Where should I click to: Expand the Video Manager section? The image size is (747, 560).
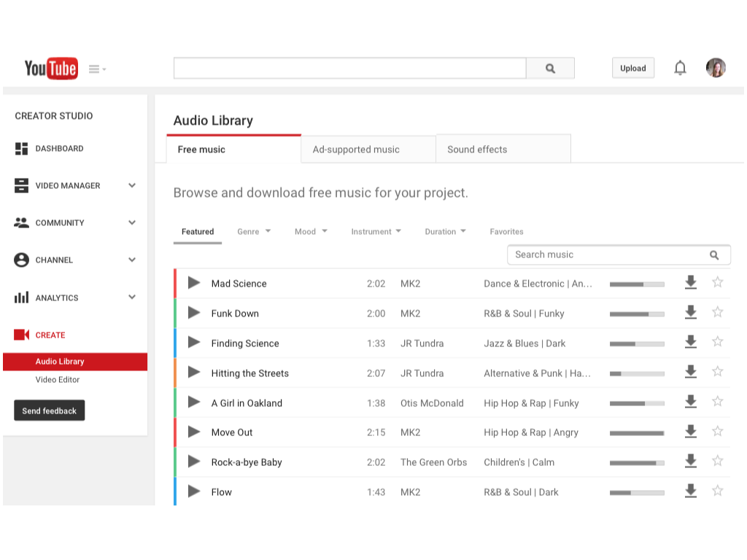pos(132,185)
